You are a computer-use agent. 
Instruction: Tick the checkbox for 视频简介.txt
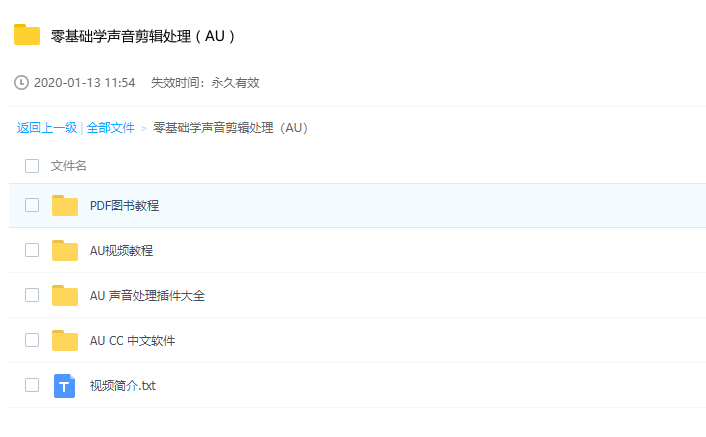[32, 385]
